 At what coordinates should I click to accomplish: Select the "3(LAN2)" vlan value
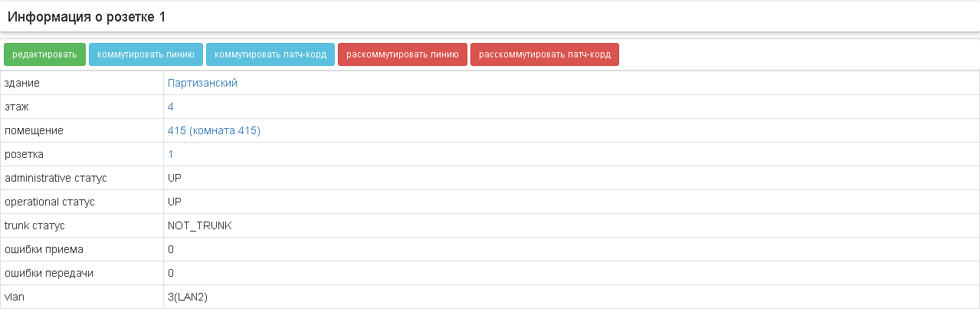point(188,297)
